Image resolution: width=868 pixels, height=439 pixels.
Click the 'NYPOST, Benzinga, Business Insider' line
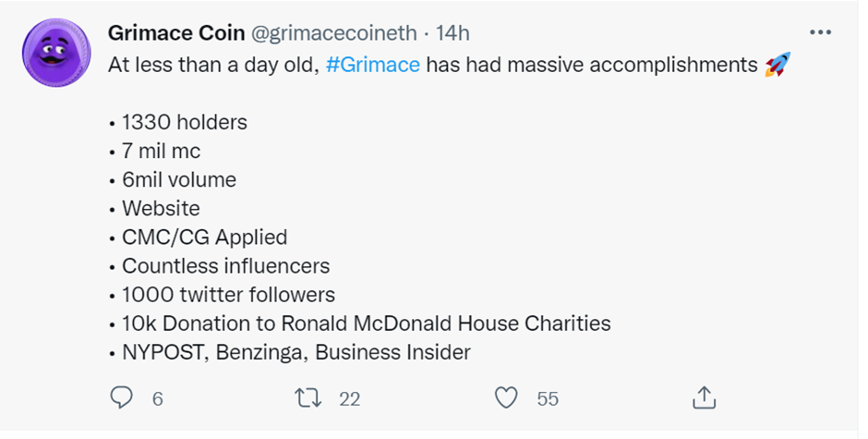pos(290,352)
